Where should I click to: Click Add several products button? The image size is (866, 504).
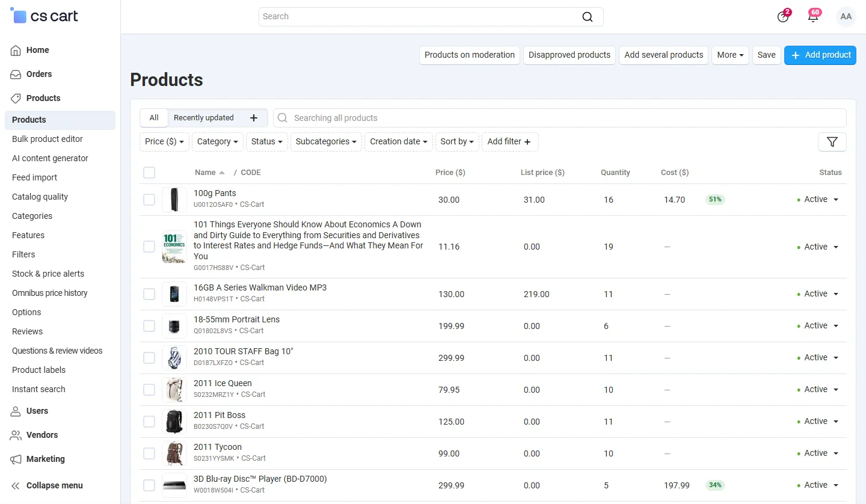pos(664,55)
